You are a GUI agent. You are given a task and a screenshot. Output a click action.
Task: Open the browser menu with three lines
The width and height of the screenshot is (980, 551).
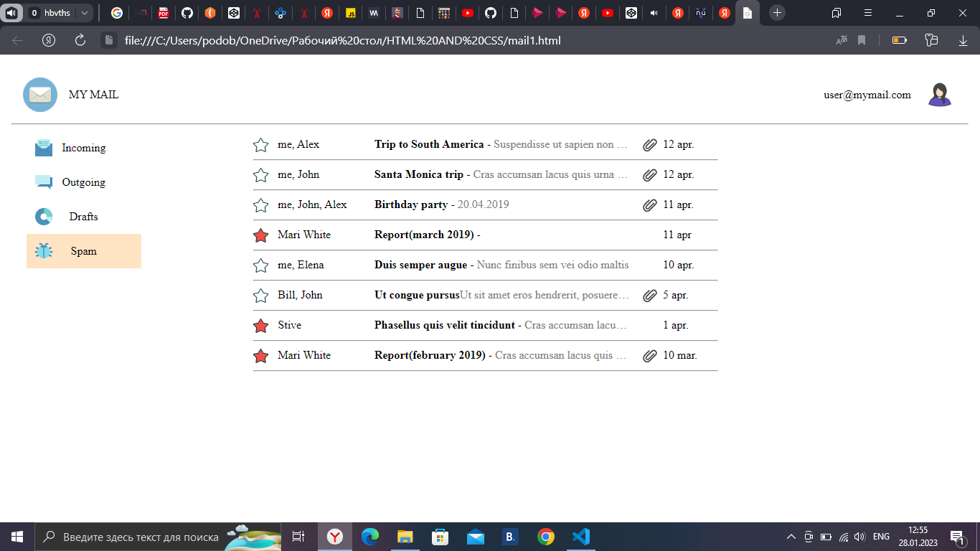867,12
